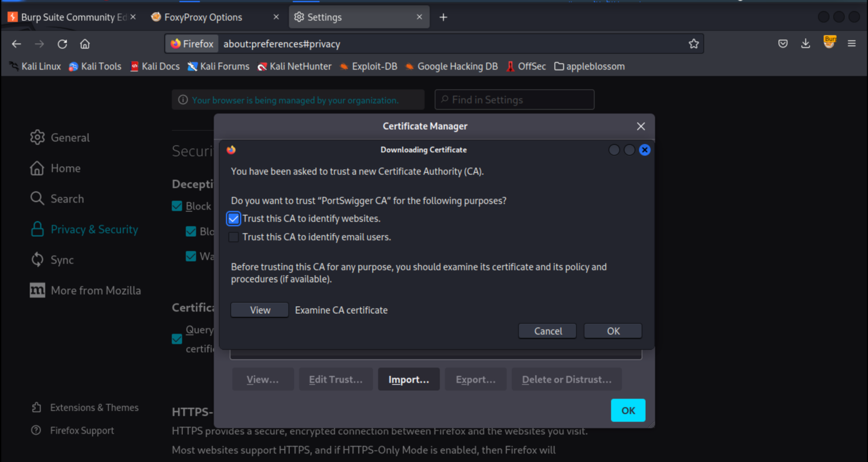Open the Downloads panel
The height and width of the screenshot is (462, 868).
point(806,44)
